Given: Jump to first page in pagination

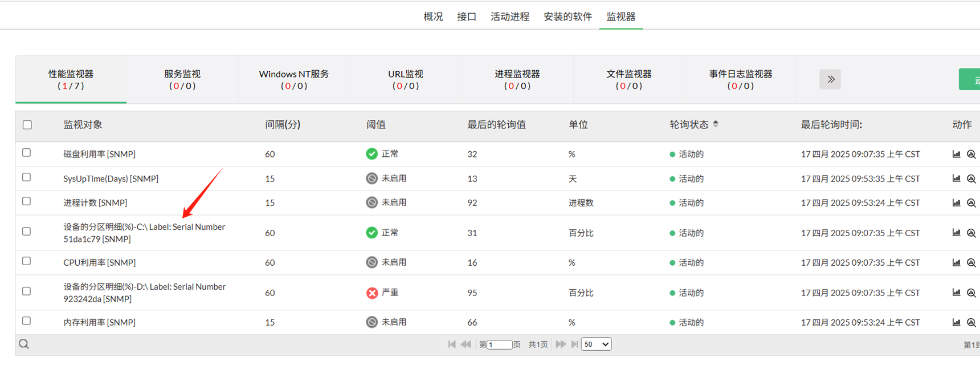Looking at the screenshot, I should pos(452,344).
